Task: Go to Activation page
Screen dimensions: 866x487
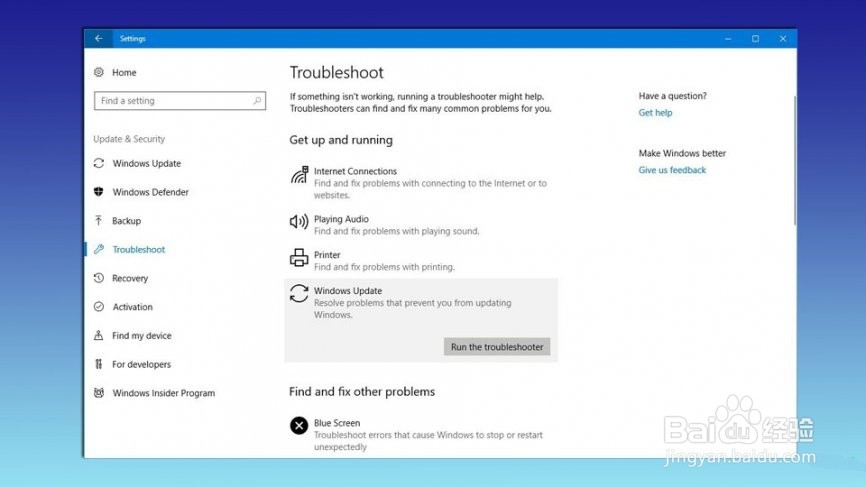Action: 132,307
